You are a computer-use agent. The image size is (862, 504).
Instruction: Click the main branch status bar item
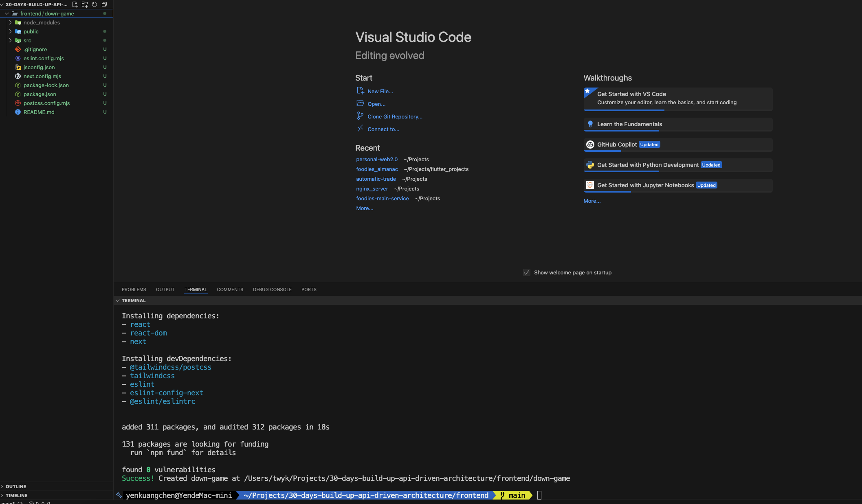tap(8, 502)
